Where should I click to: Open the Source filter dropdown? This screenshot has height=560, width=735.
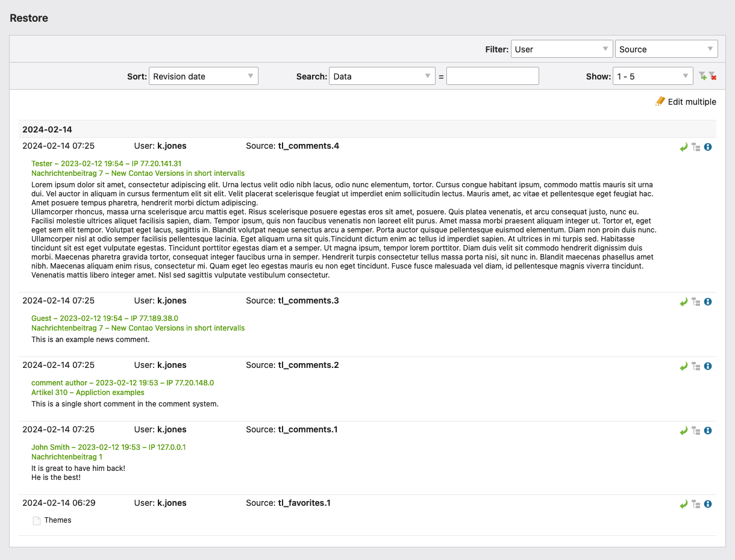coord(666,49)
